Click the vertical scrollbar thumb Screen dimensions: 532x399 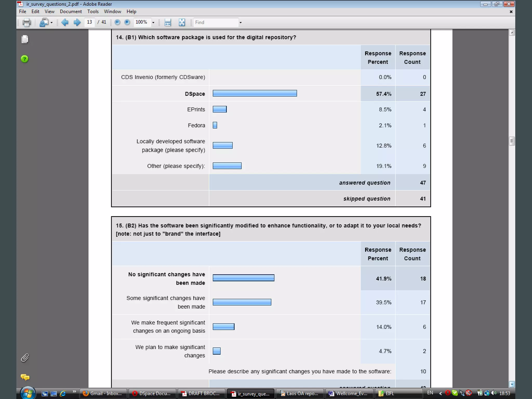tap(512, 141)
